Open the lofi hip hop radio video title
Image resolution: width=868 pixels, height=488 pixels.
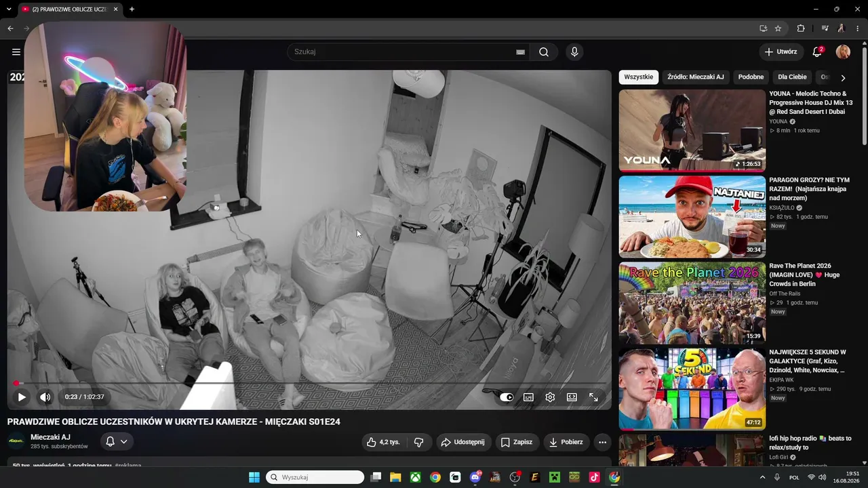[810, 443]
